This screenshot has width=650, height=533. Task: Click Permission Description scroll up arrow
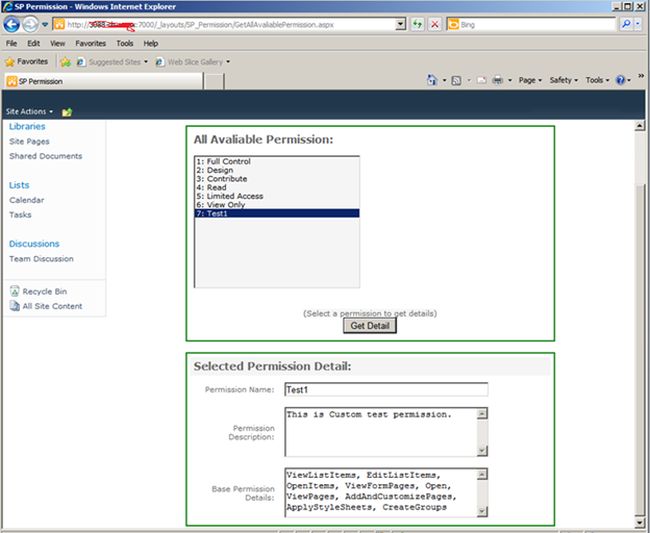point(482,413)
